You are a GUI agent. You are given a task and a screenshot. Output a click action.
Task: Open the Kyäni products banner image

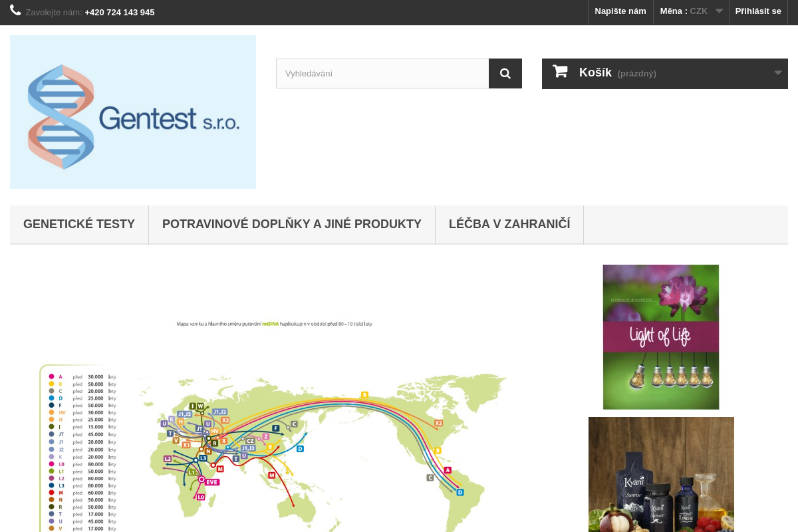661,474
